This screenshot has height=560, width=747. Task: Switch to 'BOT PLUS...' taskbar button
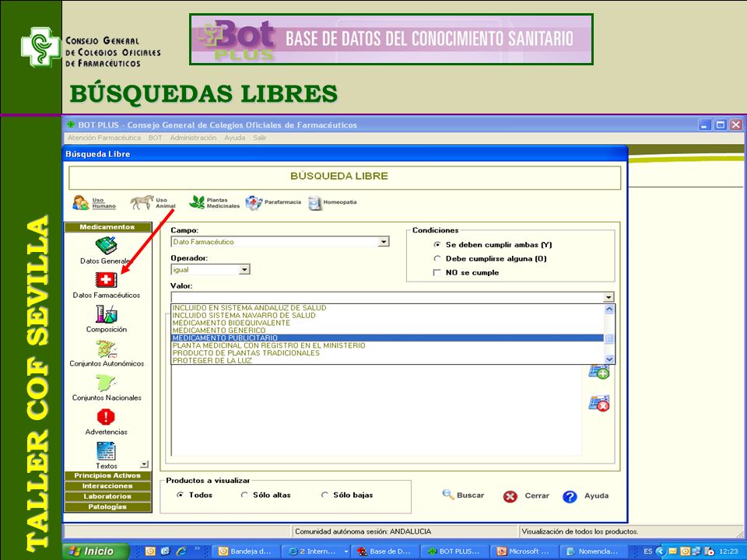tap(454, 551)
